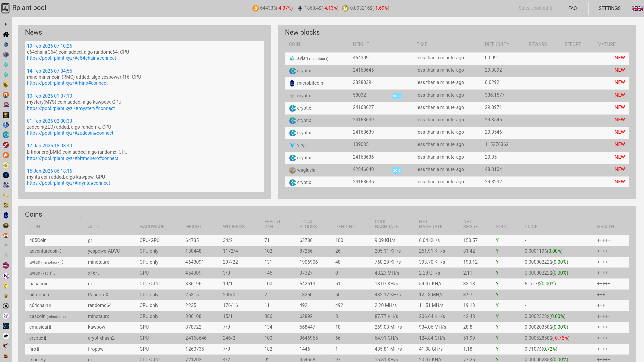The height and width of the screenshot is (362, 644).
Task: Click the HEIGHT header in Coins table
Action: coord(194,227)
